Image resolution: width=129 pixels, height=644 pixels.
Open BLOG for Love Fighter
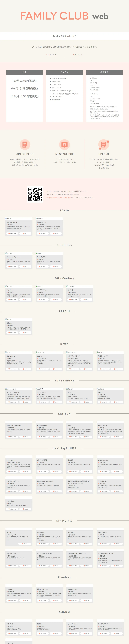pos(56,267)
